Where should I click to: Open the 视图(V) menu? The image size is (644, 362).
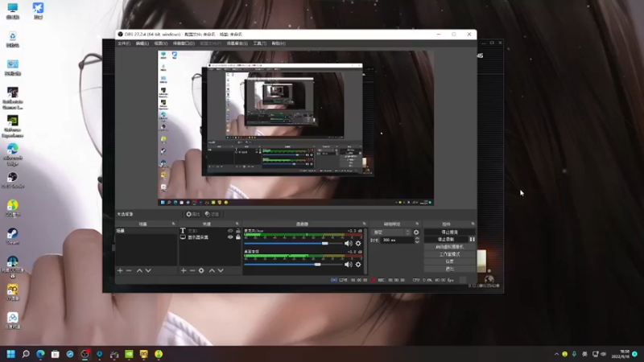[x=160, y=43]
